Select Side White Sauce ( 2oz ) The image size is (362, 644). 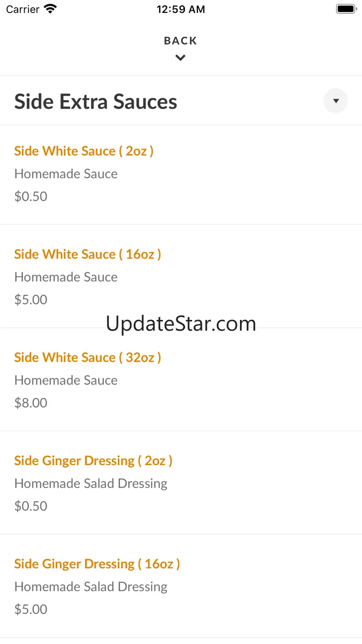[84, 151]
